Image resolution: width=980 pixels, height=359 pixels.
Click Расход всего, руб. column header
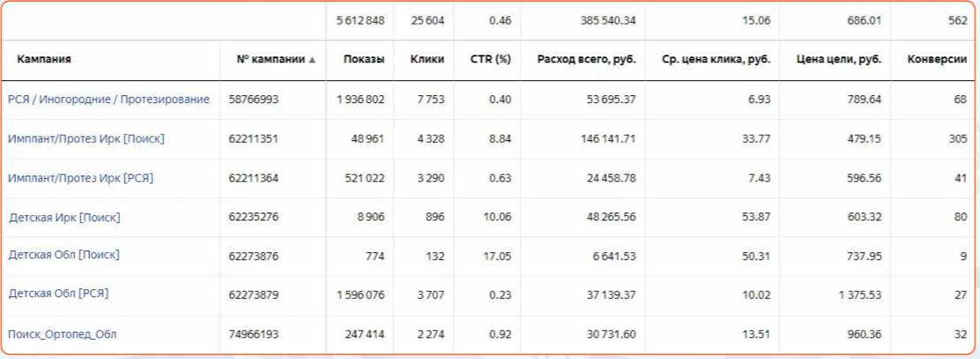coord(586,60)
